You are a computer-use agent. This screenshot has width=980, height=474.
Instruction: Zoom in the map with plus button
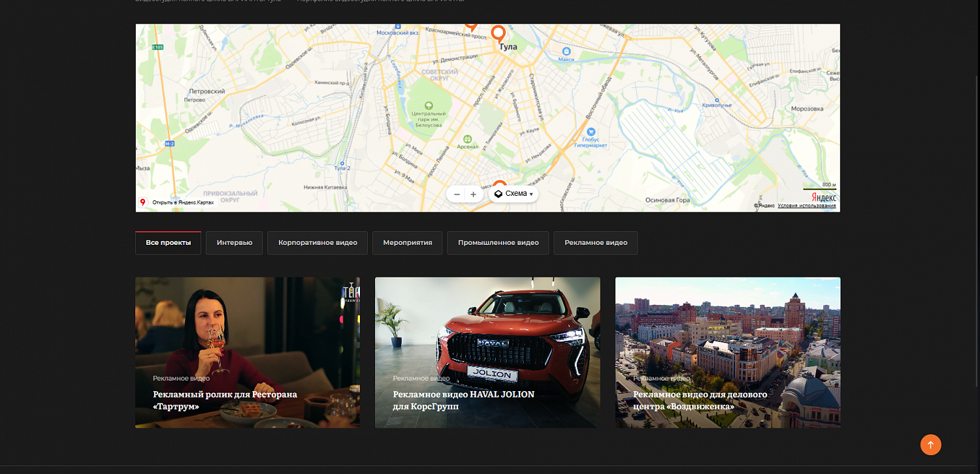click(x=473, y=195)
